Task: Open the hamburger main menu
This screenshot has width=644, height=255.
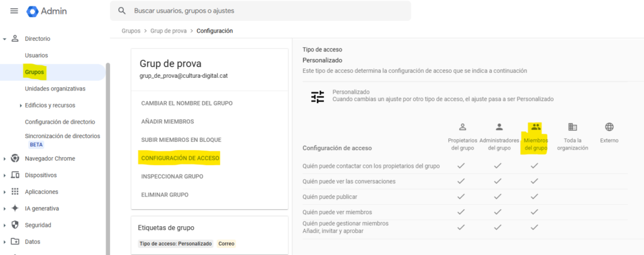Action: click(x=14, y=11)
